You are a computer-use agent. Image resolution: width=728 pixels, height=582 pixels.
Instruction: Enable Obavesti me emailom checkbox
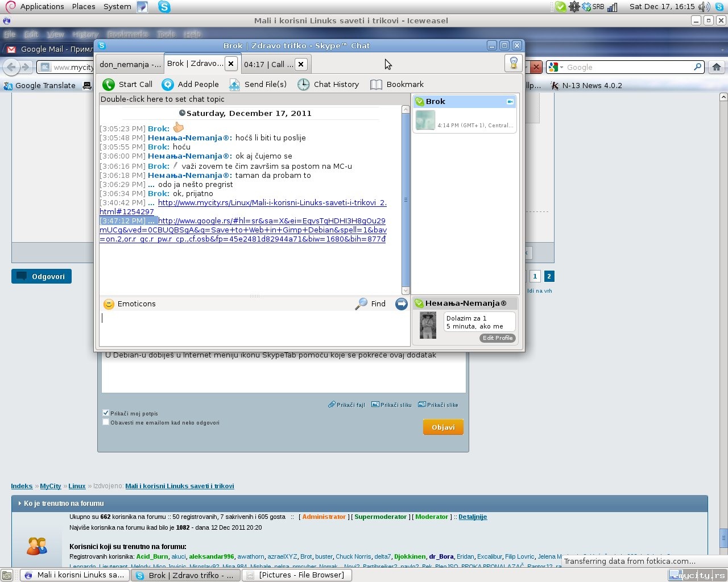point(106,422)
